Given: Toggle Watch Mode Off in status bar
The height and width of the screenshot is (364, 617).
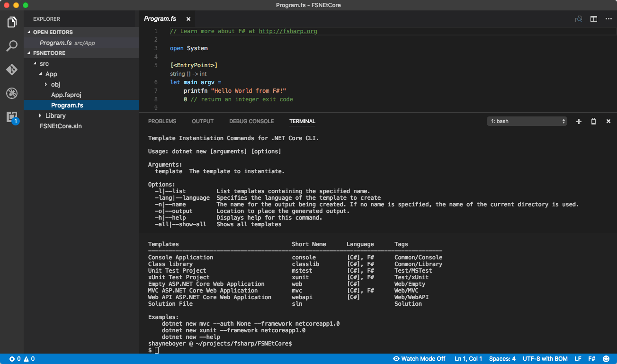Looking at the screenshot, I should (419, 358).
